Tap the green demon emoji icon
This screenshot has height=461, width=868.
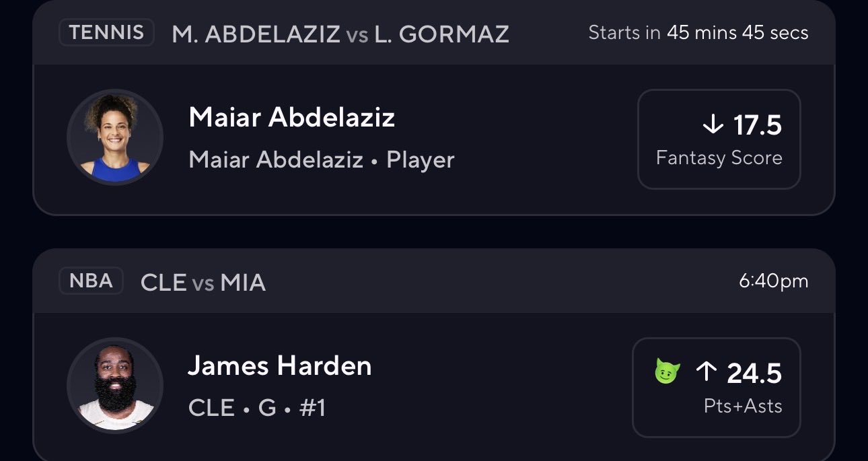(667, 371)
